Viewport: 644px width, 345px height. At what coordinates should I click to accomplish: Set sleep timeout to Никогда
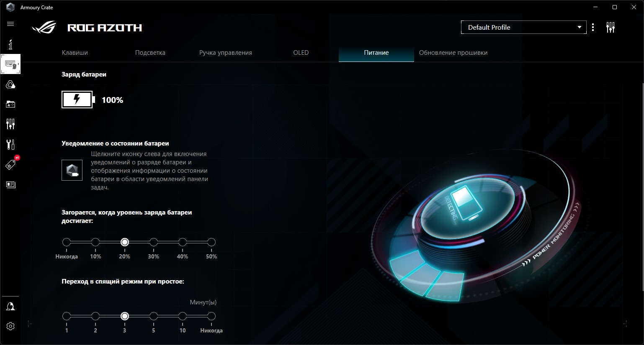(x=211, y=316)
